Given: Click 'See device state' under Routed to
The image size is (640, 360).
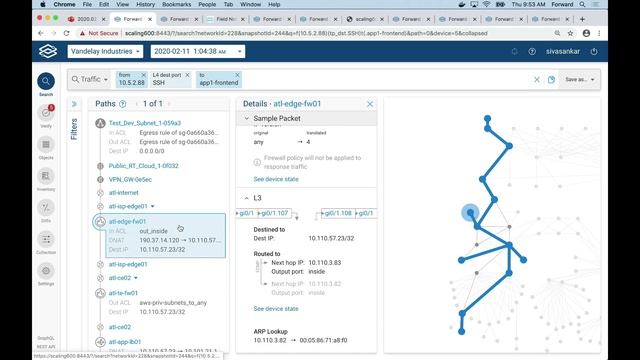Looking at the screenshot, I should [276, 309].
